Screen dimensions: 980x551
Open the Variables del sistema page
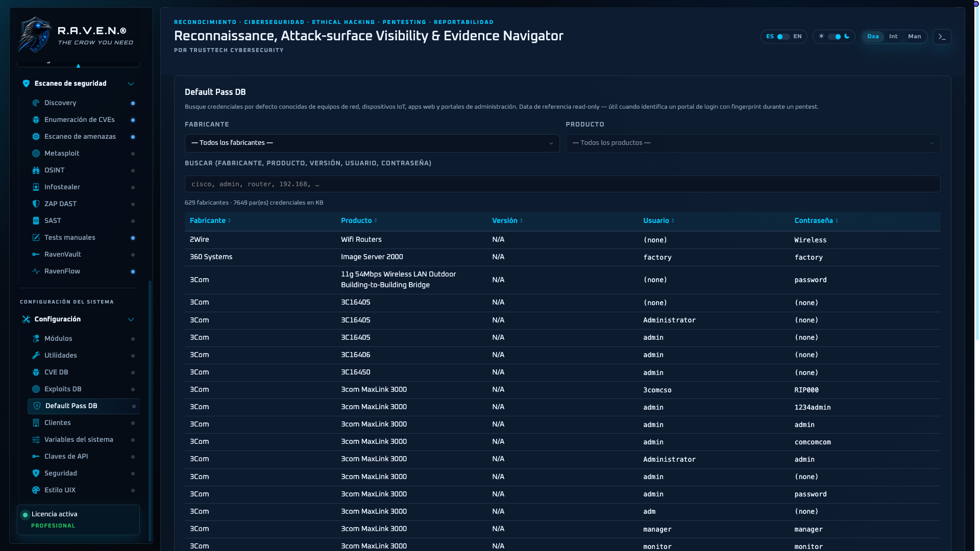tap(84, 440)
